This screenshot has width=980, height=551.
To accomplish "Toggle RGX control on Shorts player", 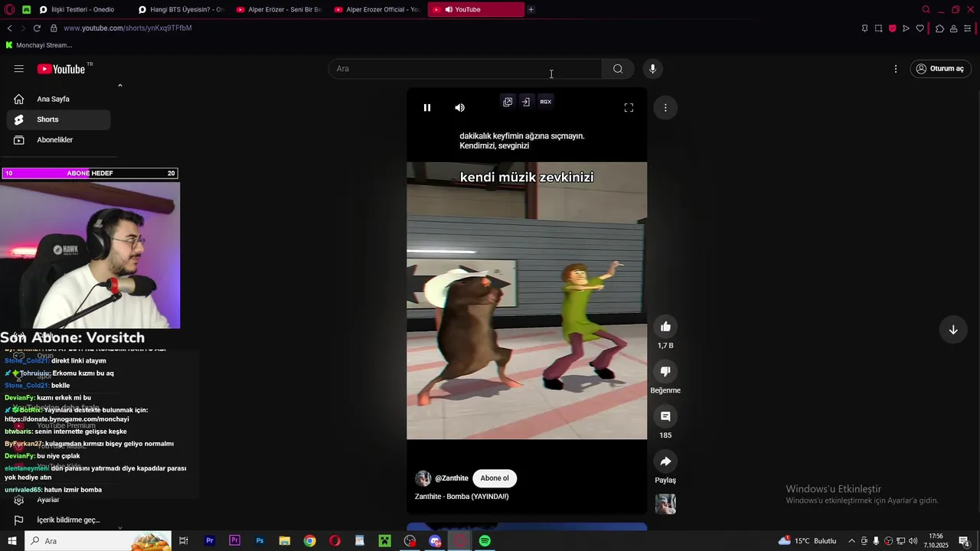I will click(x=546, y=102).
